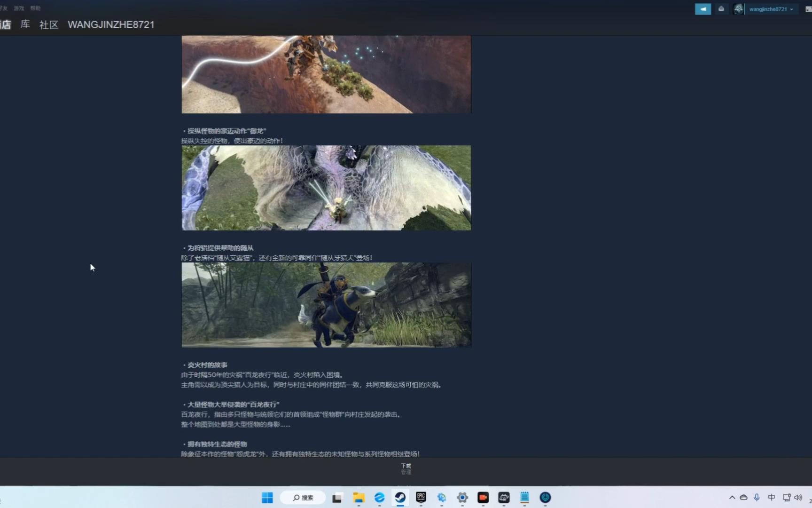Click the line starting 除象征本作的怪物"怨虎龙"外
Image resolution: width=812 pixels, height=508 pixels.
tap(301, 454)
